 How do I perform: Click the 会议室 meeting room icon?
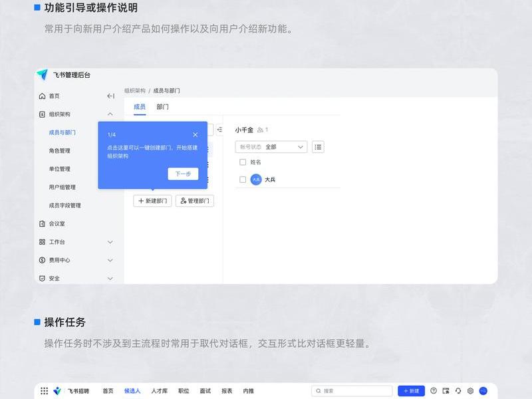click(42, 223)
